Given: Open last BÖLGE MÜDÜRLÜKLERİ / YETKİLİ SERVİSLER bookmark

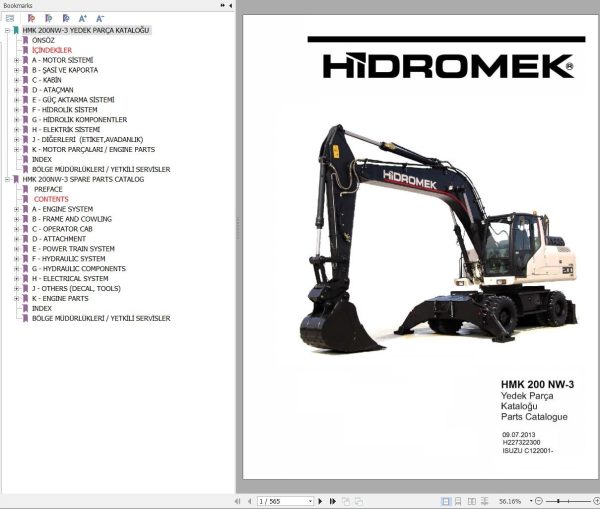Looking at the screenshot, I should click(x=101, y=318).
